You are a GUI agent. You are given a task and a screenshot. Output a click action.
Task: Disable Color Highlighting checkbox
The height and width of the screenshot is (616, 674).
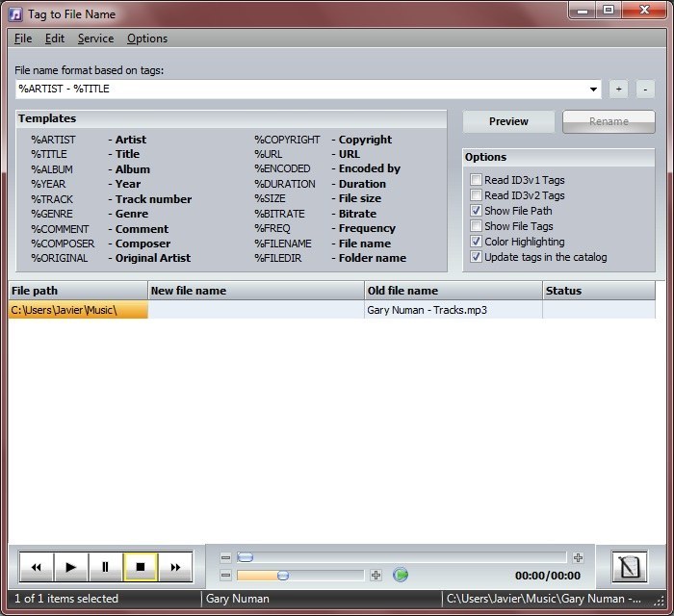(476, 242)
